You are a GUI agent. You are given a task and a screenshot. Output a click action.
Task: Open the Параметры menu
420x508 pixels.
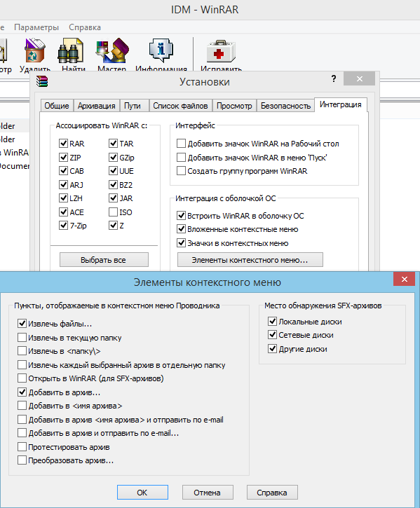36,27
